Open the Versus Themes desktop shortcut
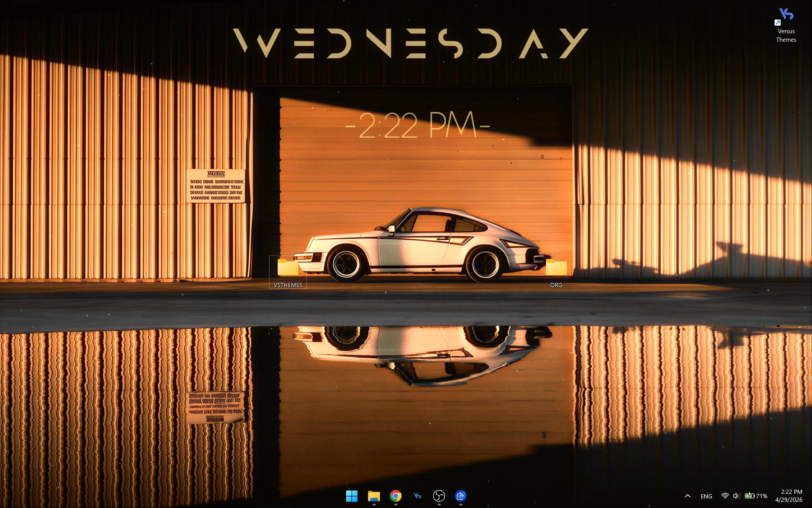This screenshot has height=508, width=812. (x=786, y=25)
